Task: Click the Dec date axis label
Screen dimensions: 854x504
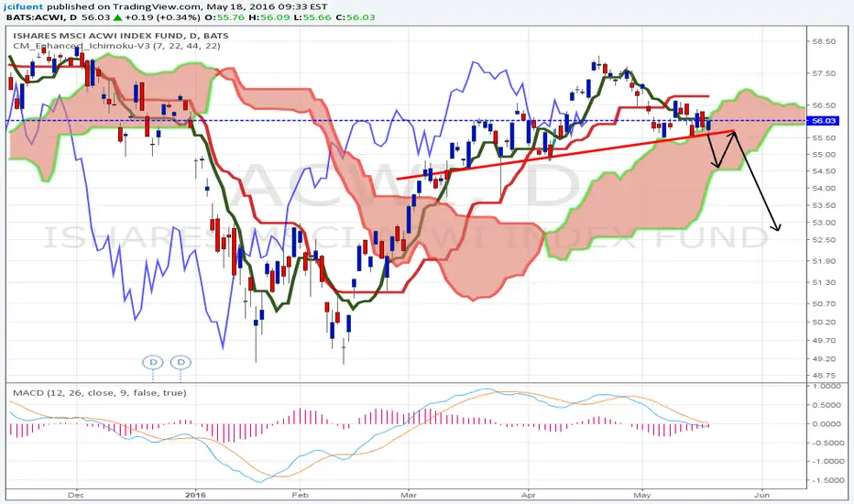Action: [x=76, y=495]
